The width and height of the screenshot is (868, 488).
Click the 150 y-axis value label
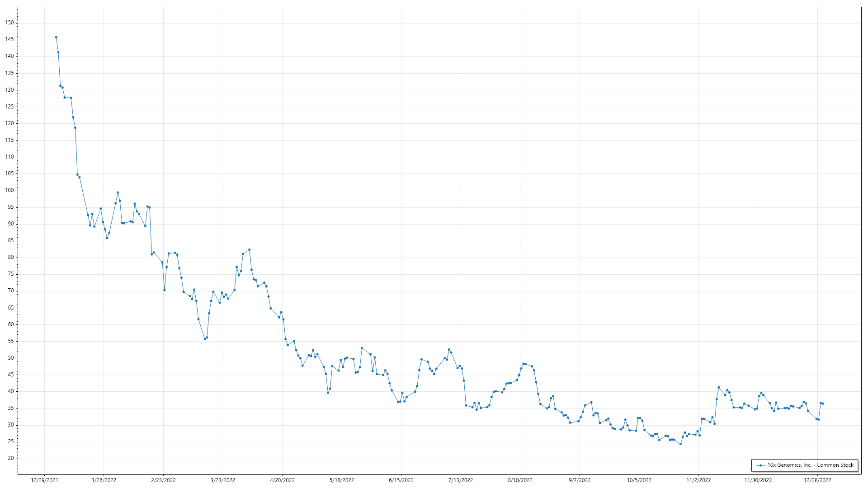9,23
